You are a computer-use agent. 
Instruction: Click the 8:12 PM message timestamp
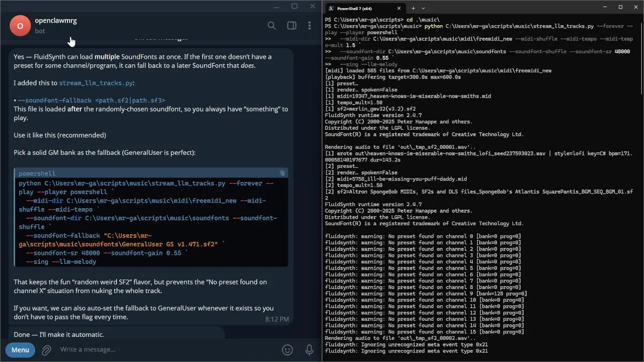coord(277,319)
